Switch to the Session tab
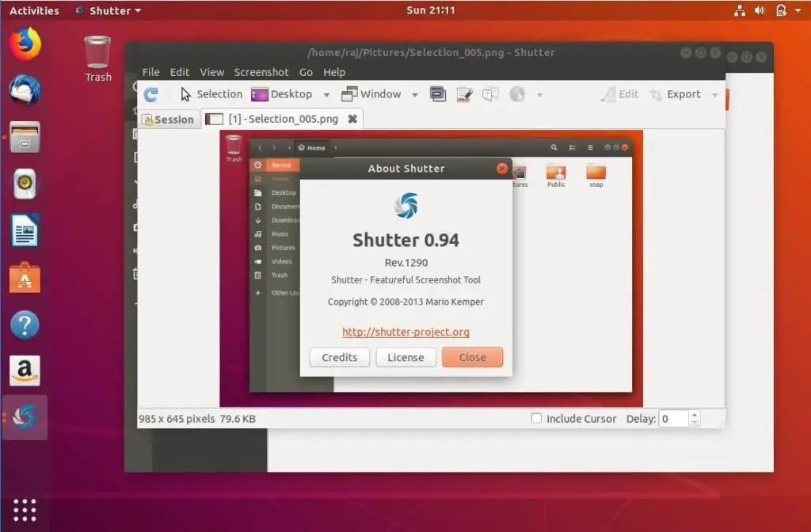 pyautogui.click(x=169, y=120)
